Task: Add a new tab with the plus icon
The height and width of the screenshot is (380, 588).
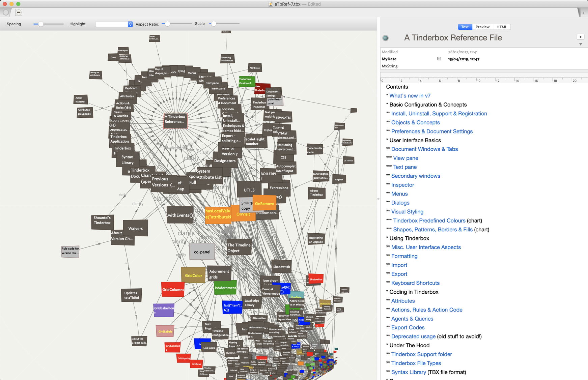Action: [583, 13]
